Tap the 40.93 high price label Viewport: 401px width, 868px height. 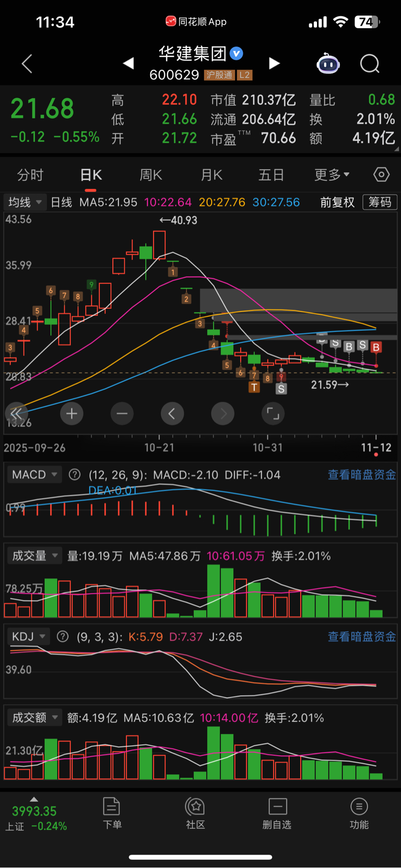tap(178, 220)
